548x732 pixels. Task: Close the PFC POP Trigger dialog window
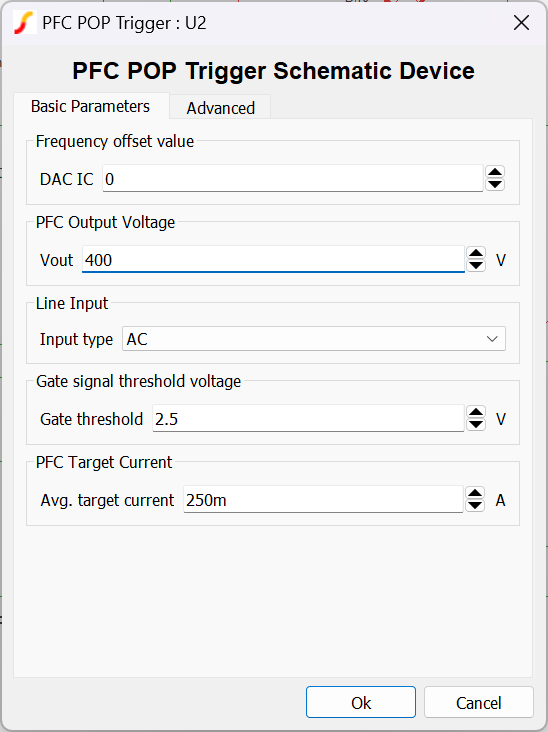pyautogui.click(x=521, y=22)
